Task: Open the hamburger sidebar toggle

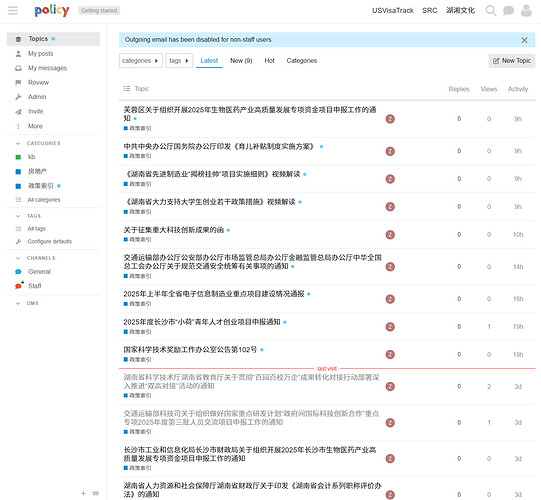Action: [x=13, y=10]
